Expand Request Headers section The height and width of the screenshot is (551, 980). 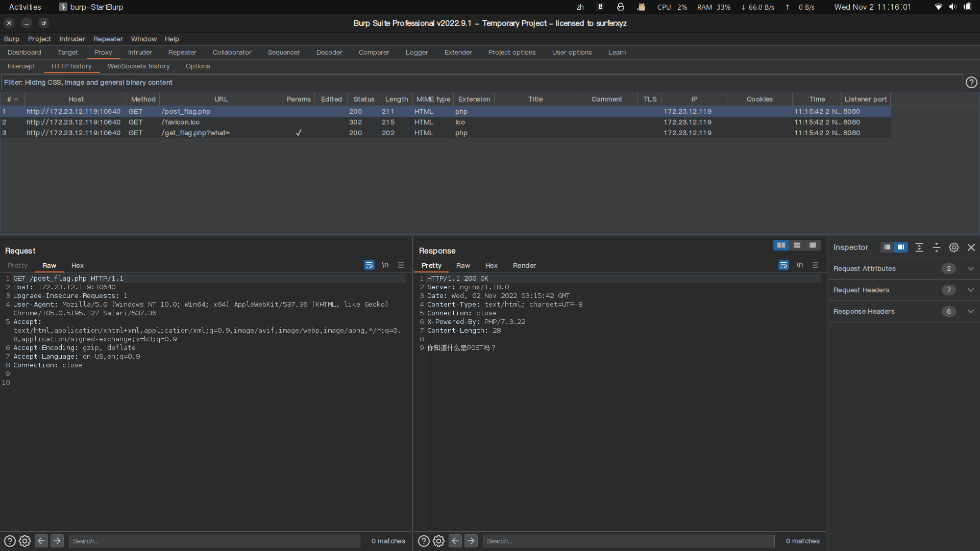pos(970,290)
